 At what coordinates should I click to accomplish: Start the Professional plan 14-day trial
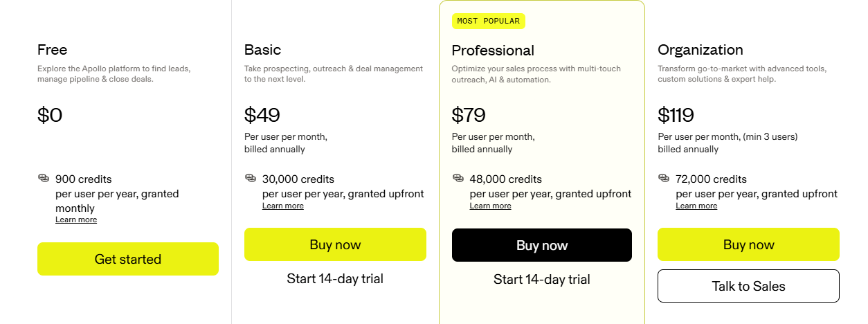point(541,280)
